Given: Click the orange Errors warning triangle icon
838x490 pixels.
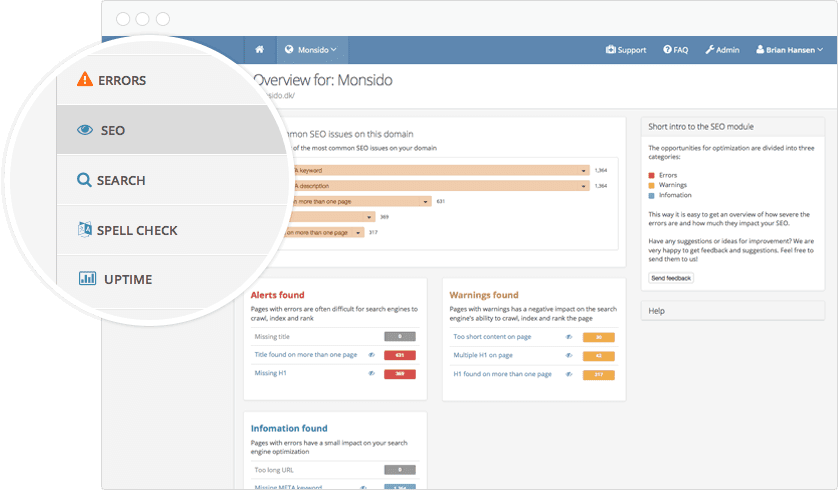Looking at the screenshot, I should tap(84, 79).
